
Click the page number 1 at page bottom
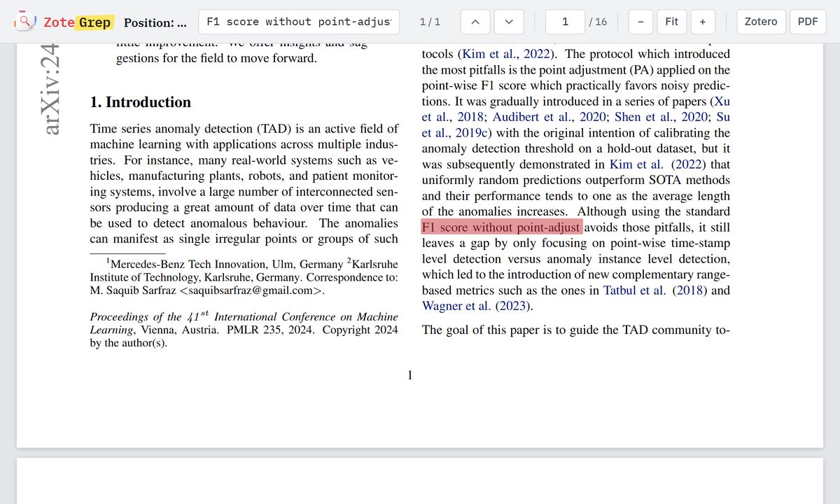(410, 376)
